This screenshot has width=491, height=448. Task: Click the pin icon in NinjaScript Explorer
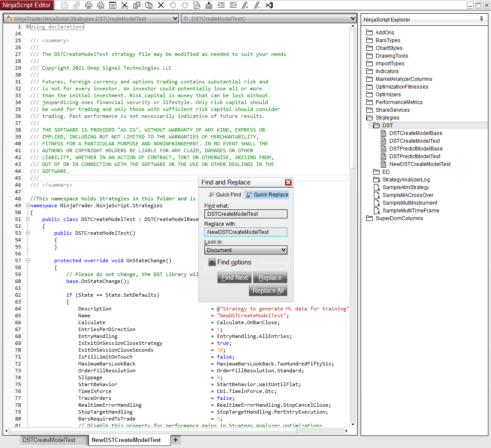click(x=481, y=19)
